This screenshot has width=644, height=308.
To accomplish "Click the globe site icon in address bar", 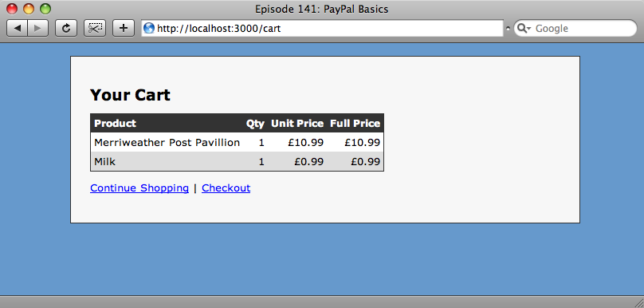I will pyautogui.click(x=149, y=29).
